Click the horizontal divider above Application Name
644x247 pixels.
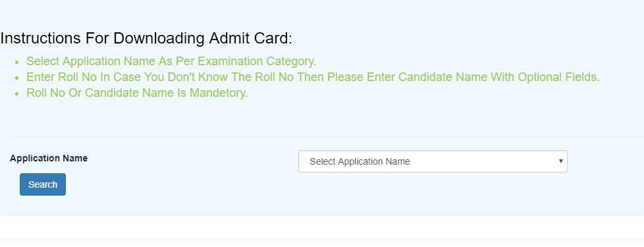tap(327, 136)
